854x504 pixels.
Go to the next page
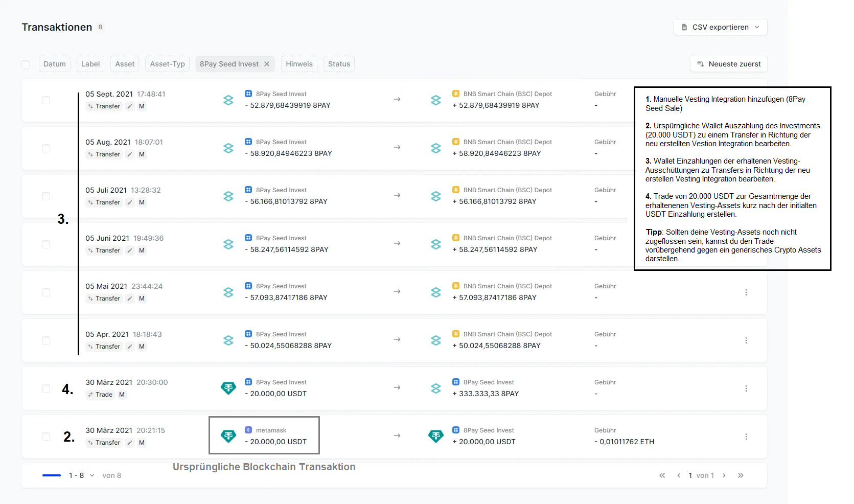724,475
